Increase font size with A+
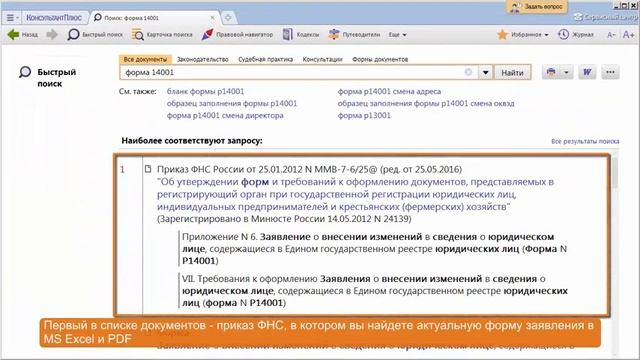Viewport: 640px width, 360px height. point(629,35)
